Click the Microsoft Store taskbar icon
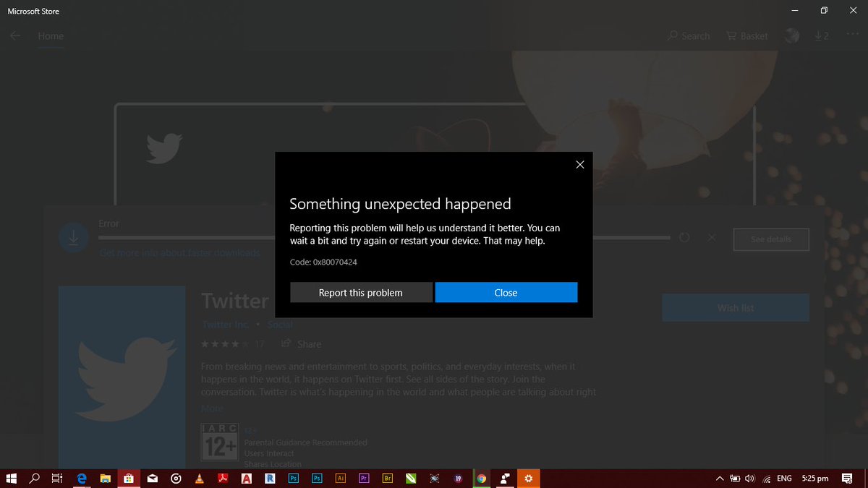Viewport: 868px width, 488px height. (x=129, y=478)
